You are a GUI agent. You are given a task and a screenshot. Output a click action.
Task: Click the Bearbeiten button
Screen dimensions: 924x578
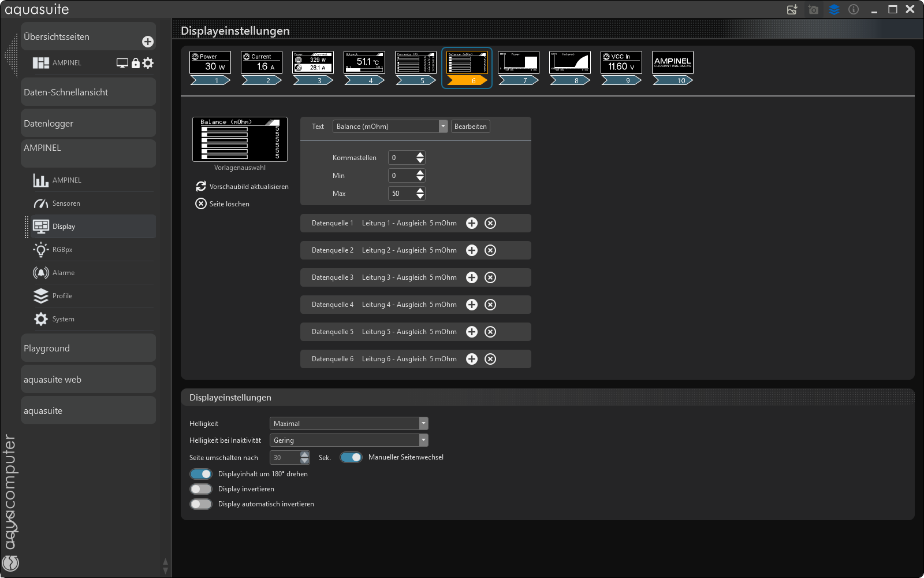click(470, 127)
